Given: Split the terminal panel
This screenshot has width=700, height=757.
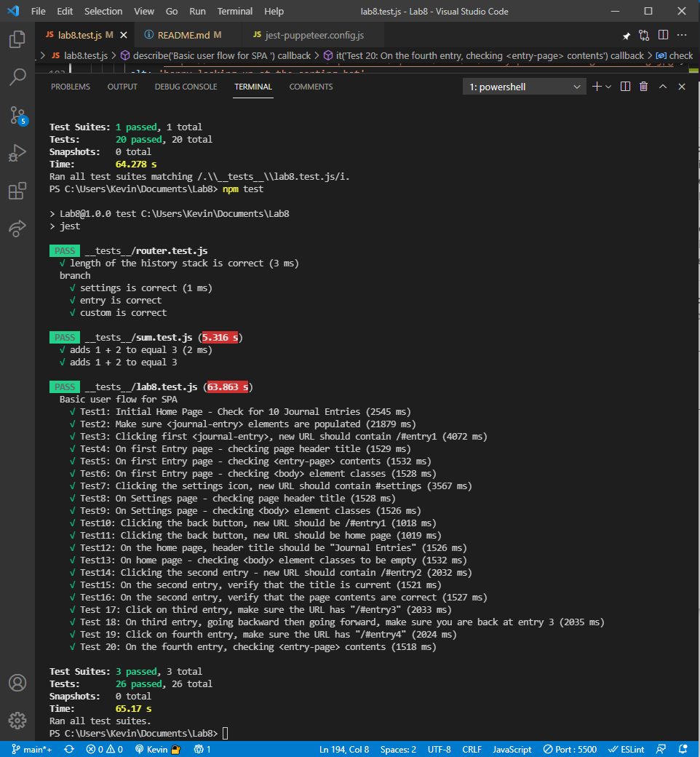Looking at the screenshot, I should pos(625,87).
